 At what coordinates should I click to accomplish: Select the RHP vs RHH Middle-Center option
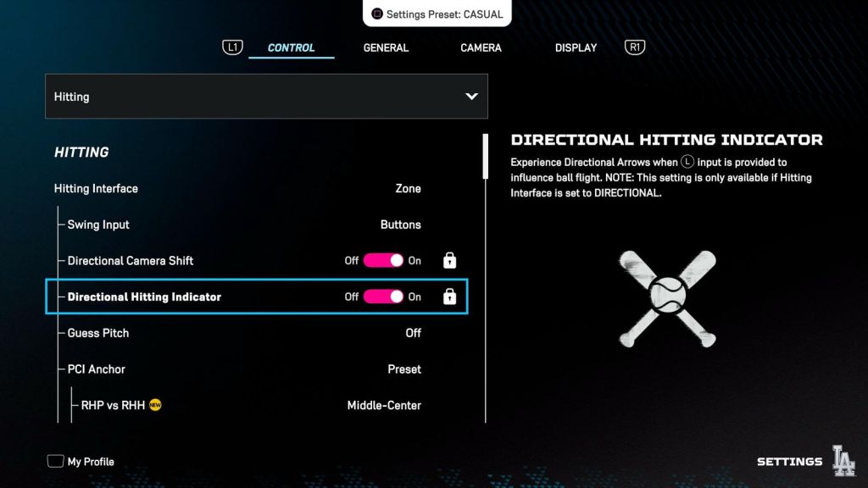[x=384, y=405]
